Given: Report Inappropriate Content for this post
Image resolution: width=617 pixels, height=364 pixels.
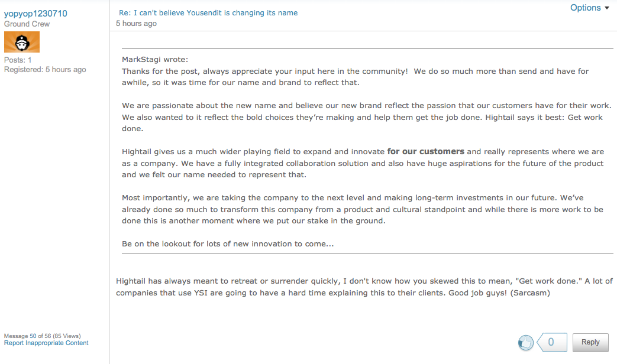Looking at the screenshot, I should tap(46, 343).
